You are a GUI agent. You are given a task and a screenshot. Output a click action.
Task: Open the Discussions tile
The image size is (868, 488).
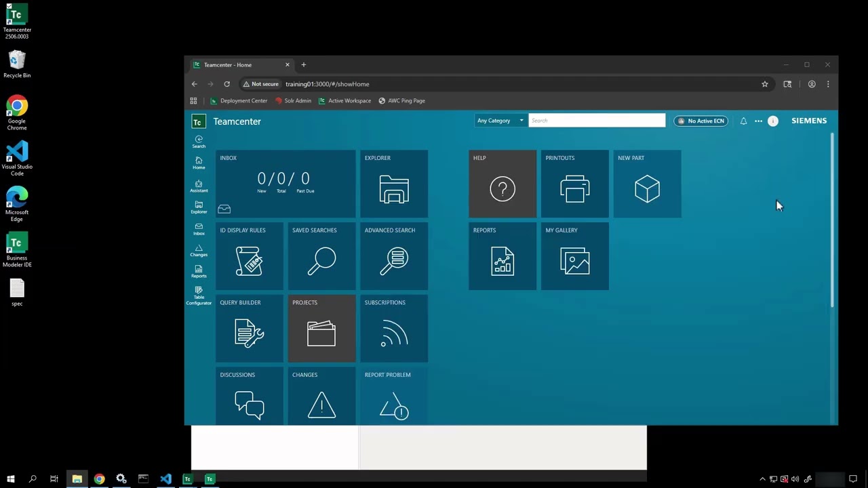click(250, 396)
